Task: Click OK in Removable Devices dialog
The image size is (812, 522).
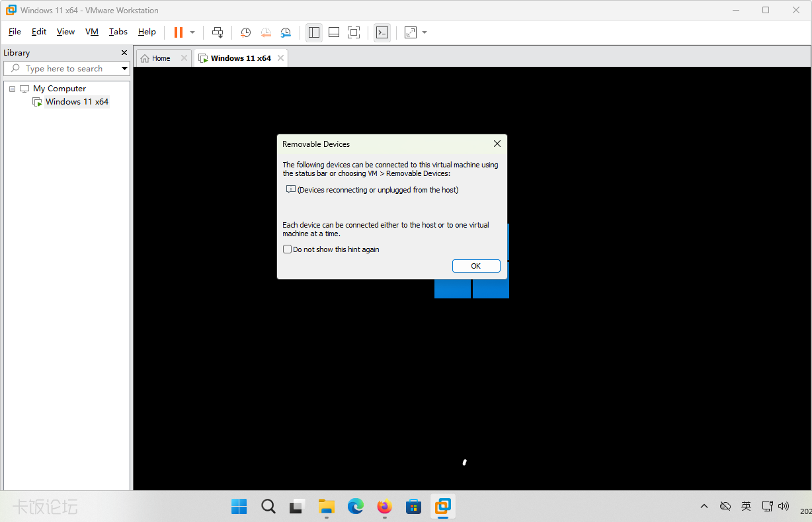Action: [x=475, y=266]
